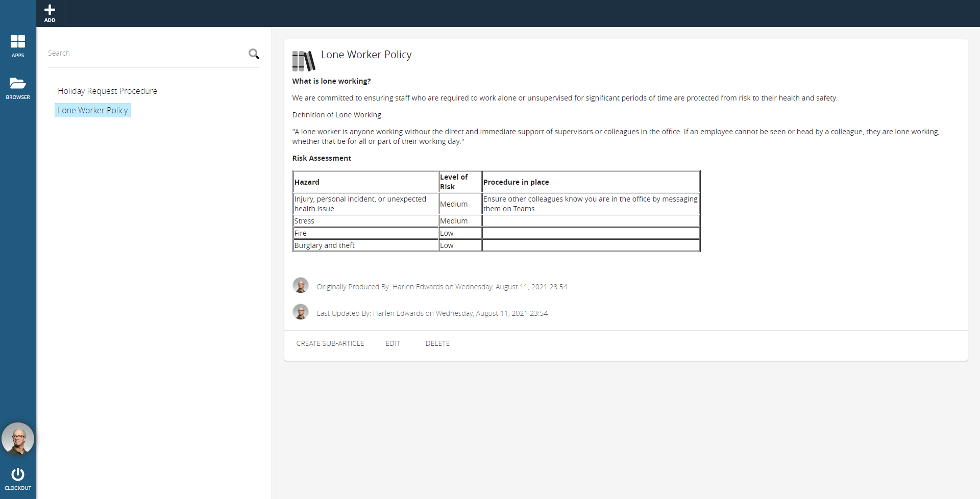Image resolution: width=980 pixels, height=499 pixels.
Task: Select Lone Worker Policy in the list
Action: (x=92, y=110)
